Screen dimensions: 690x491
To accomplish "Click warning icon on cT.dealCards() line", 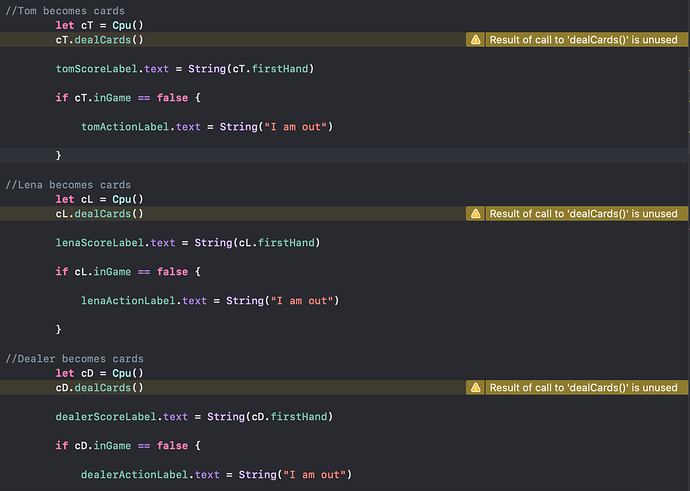I will 475,40.
